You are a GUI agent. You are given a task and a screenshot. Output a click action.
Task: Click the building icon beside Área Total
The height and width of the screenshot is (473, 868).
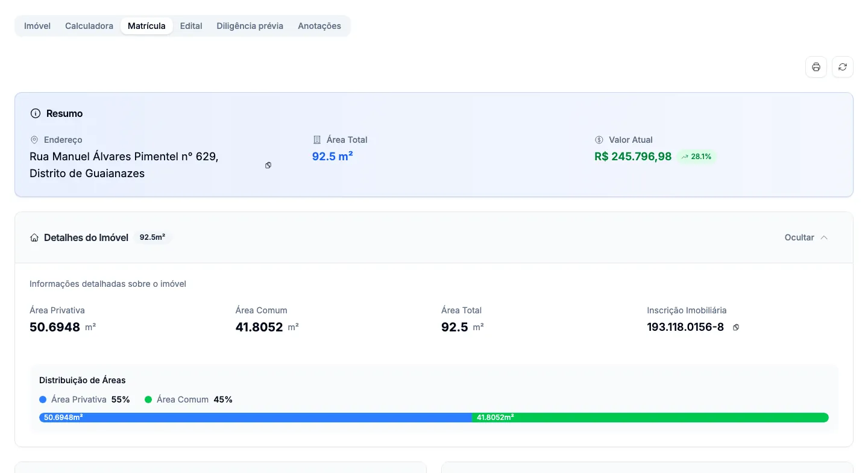tap(317, 140)
